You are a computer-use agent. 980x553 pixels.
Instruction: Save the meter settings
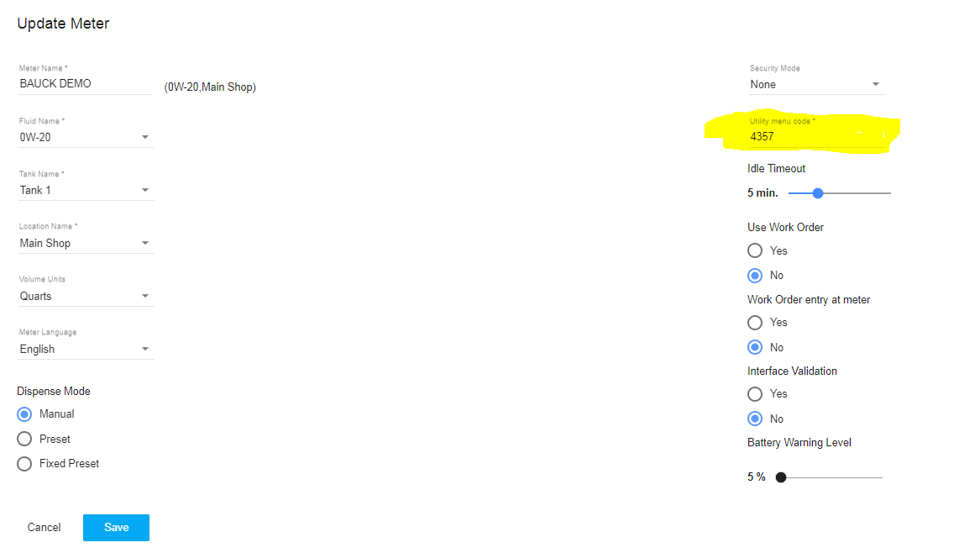pyautogui.click(x=116, y=528)
